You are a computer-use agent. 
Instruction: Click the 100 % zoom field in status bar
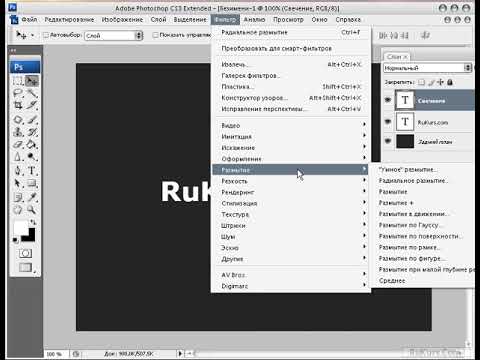pos(55,354)
